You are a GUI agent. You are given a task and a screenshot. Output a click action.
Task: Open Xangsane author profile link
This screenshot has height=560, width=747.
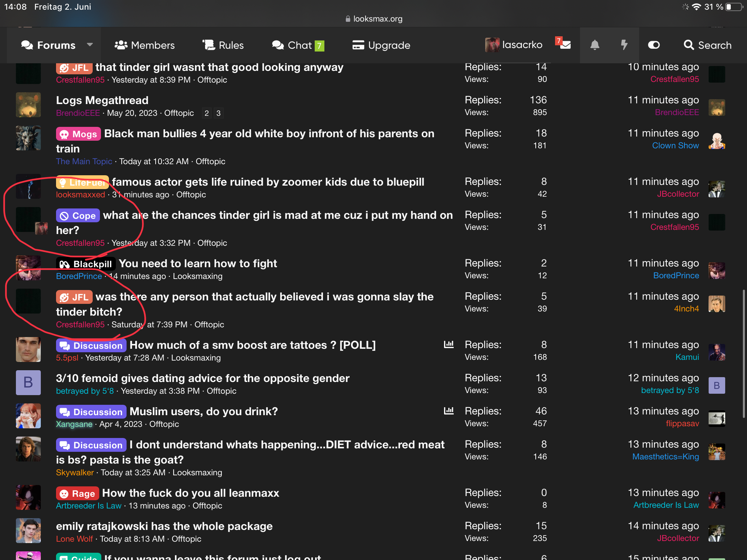coord(74,424)
